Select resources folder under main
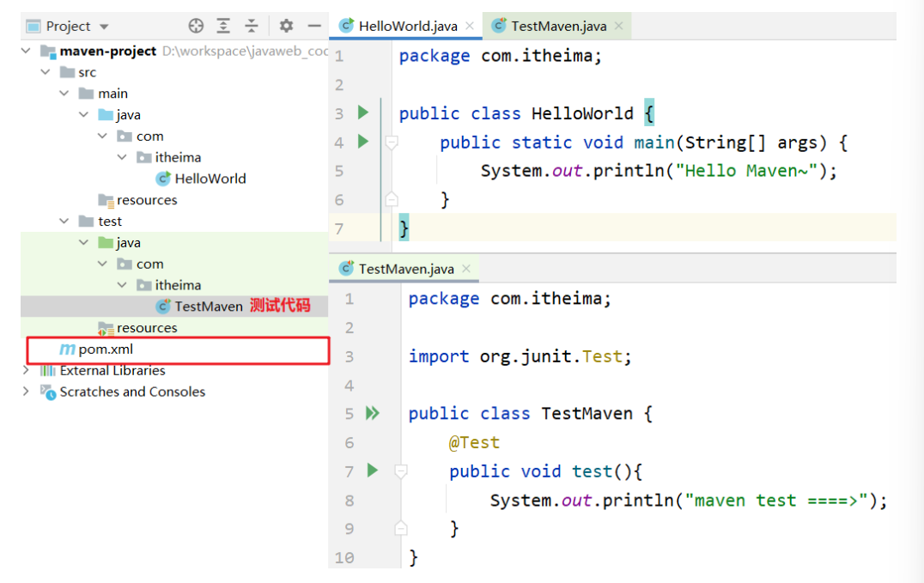 pyautogui.click(x=147, y=200)
